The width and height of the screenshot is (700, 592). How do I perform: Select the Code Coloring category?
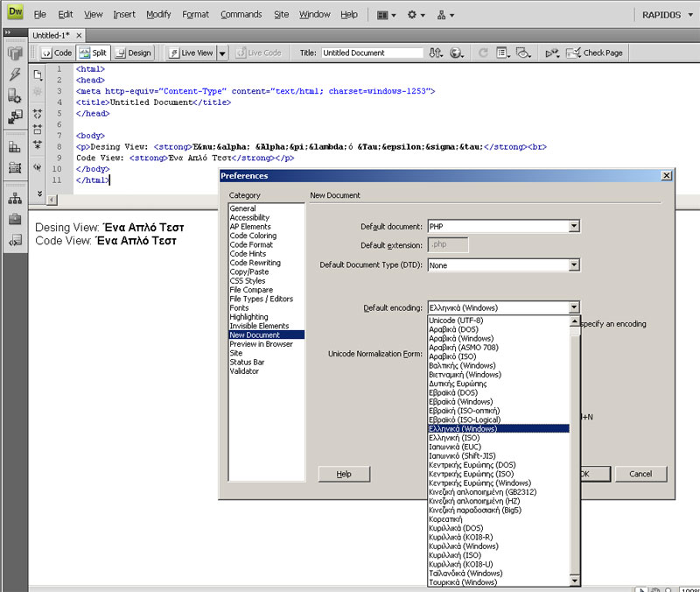pyautogui.click(x=253, y=236)
